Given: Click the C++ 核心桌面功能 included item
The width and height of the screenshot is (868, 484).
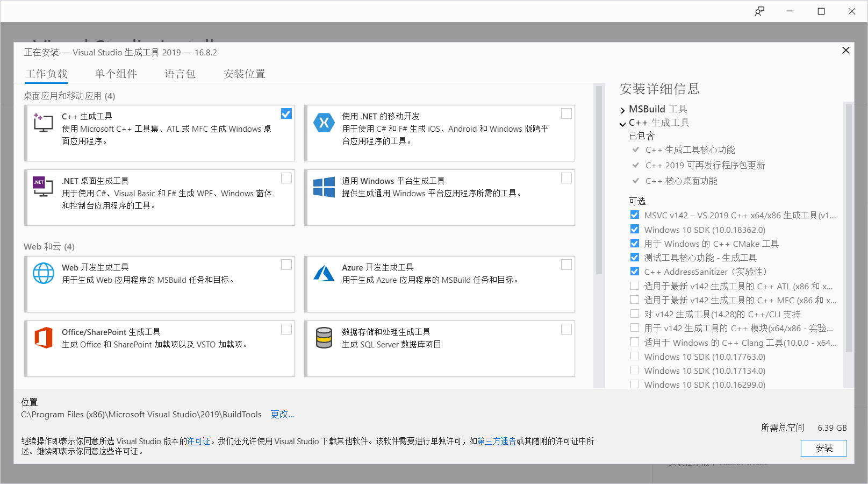Looking at the screenshot, I should [682, 181].
